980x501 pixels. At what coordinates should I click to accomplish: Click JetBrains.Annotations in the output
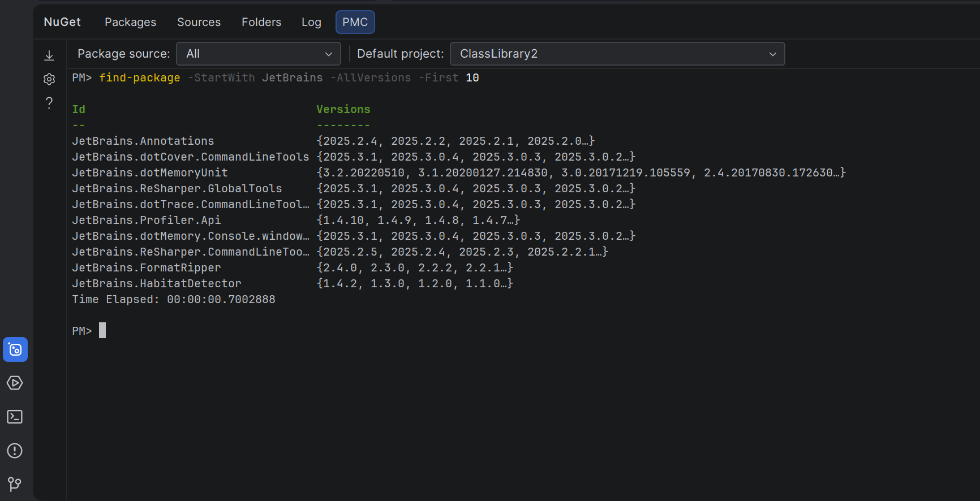tap(143, 141)
